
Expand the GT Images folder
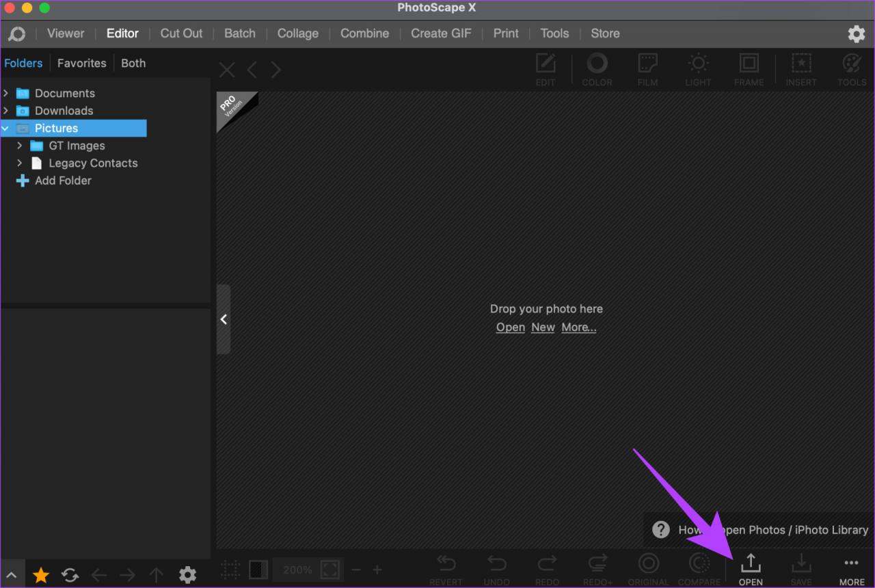[20, 146]
